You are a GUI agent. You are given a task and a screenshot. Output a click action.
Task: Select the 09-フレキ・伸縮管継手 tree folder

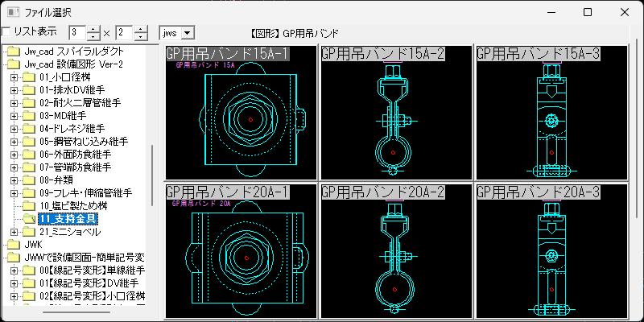pos(86,193)
